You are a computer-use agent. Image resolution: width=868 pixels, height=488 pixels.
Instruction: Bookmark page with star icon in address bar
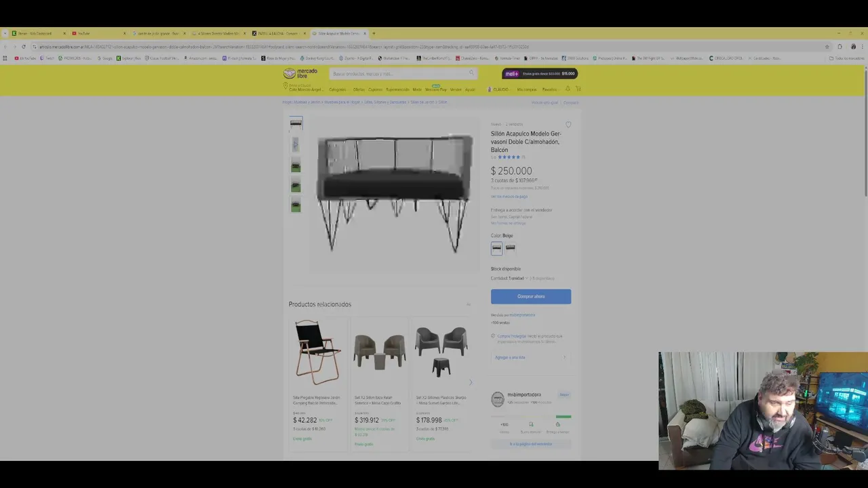point(827,47)
